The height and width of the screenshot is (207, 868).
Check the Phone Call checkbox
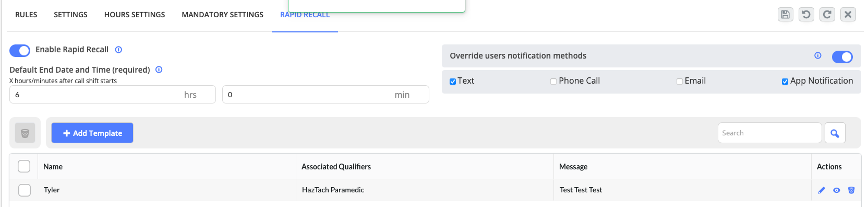pos(553,82)
